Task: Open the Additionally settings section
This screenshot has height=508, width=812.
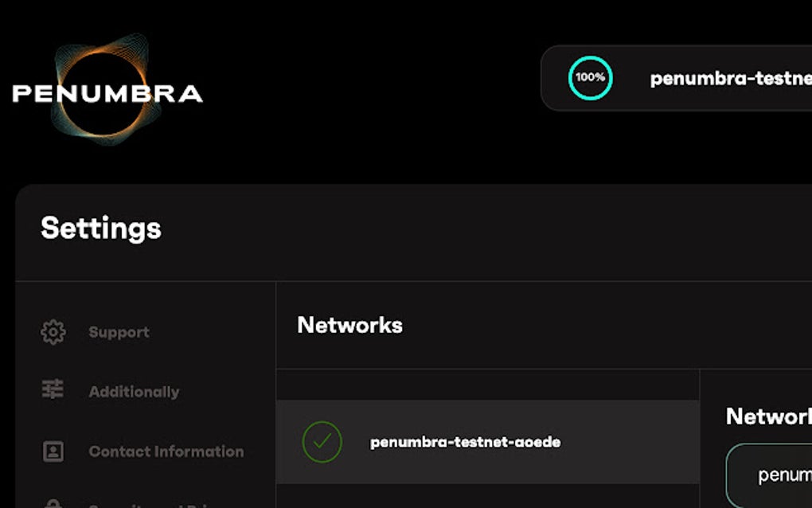Action: (x=134, y=390)
